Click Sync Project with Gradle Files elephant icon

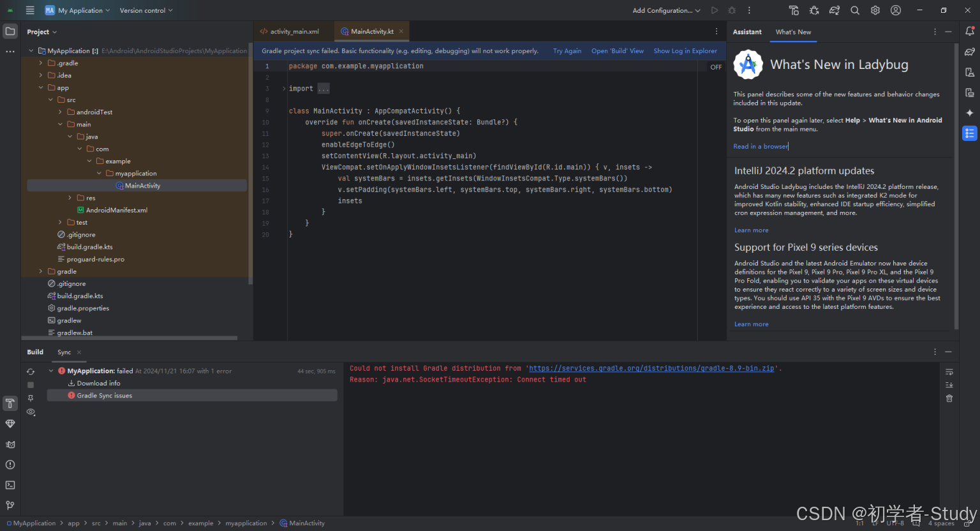click(x=835, y=10)
